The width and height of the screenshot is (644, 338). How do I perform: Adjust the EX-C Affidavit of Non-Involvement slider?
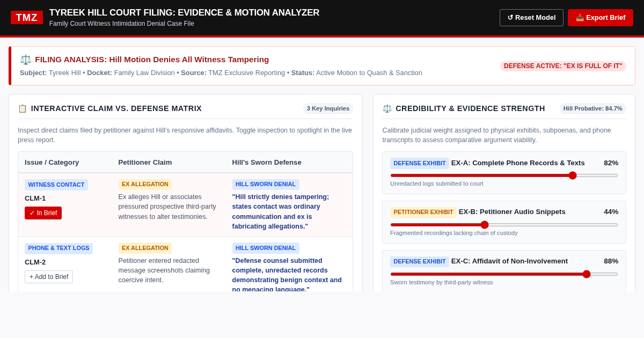point(504,274)
